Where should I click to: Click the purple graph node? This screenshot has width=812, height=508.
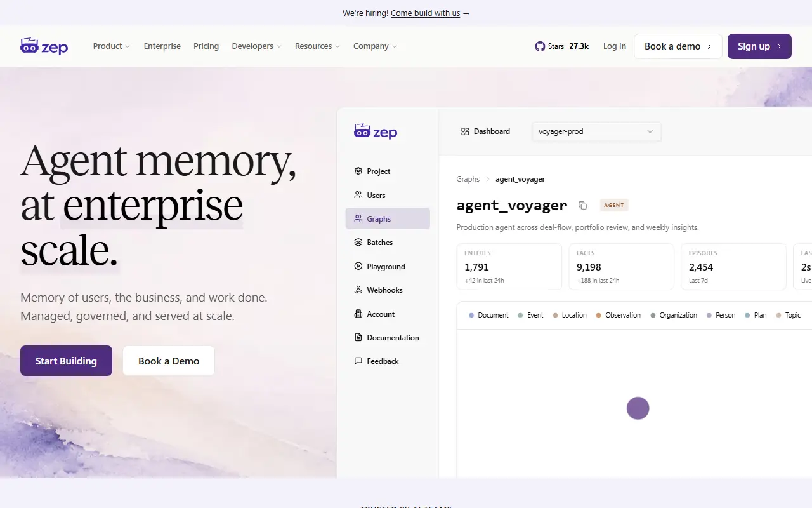coord(638,408)
